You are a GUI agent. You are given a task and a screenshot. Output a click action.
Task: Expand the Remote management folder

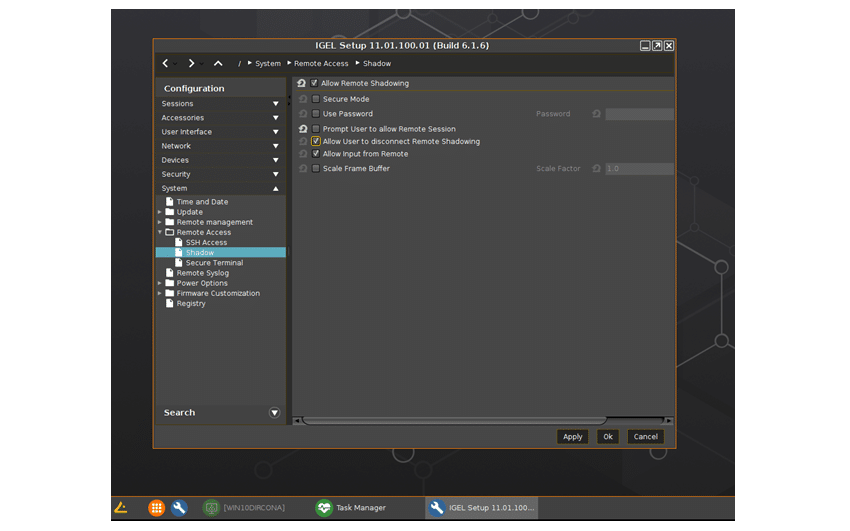(159, 222)
